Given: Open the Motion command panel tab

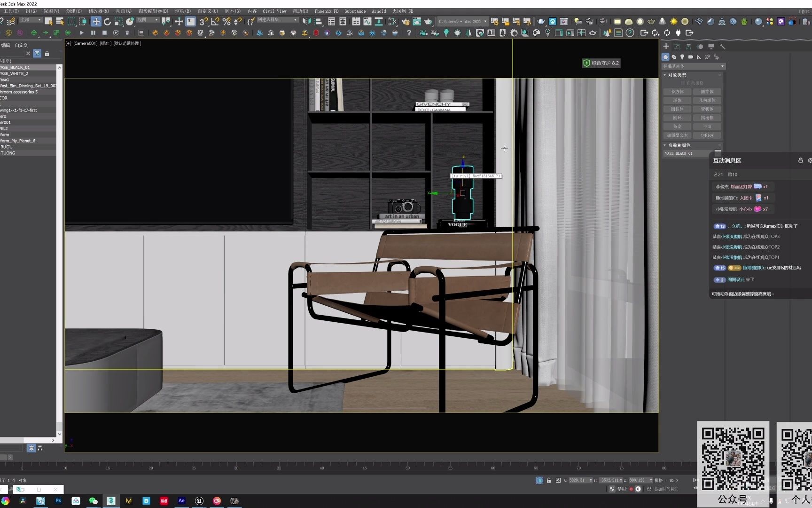Looking at the screenshot, I should coord(700,46).
